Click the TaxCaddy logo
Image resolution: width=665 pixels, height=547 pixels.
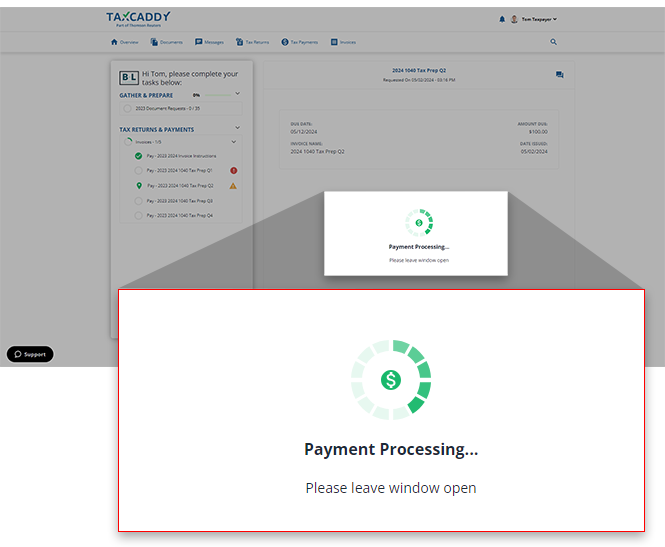(x=138, y=18)
